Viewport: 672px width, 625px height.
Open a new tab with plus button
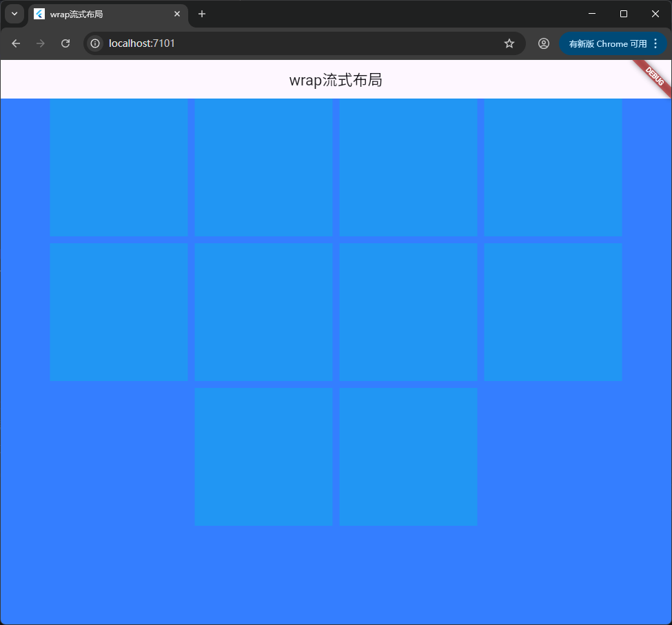pos(202,14)
